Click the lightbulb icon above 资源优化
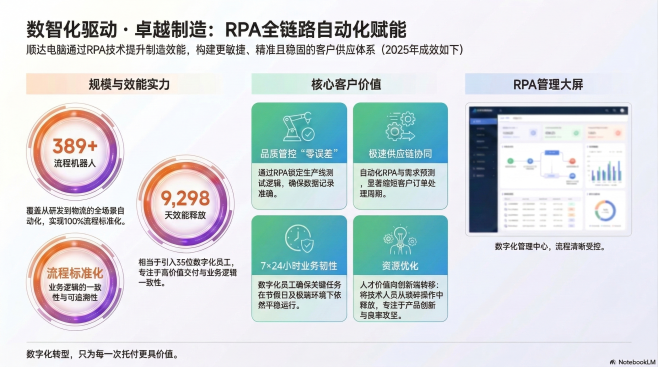The width and height of the screenshot is (658, 367). pos(400,240)
